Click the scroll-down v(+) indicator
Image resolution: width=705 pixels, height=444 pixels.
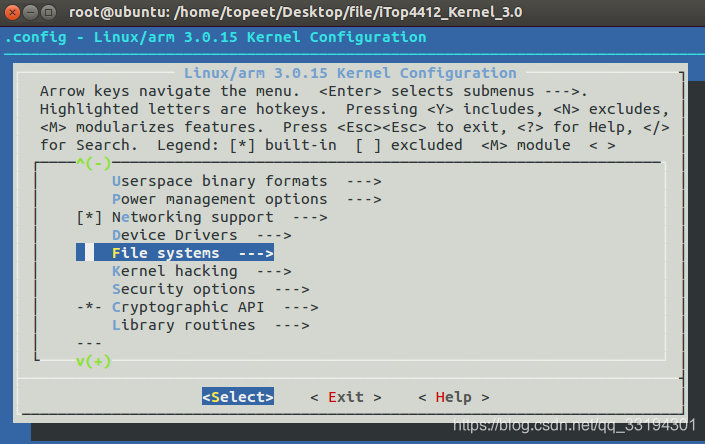click(x=94, y=361)
